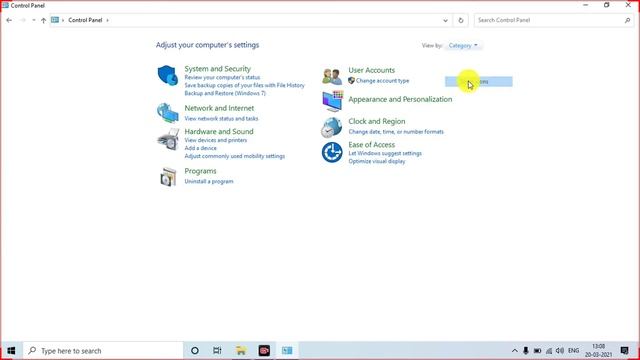The image size is (640, 360).
Task: Open the taskbar clock and date
Action: click(x=599, y=351)
